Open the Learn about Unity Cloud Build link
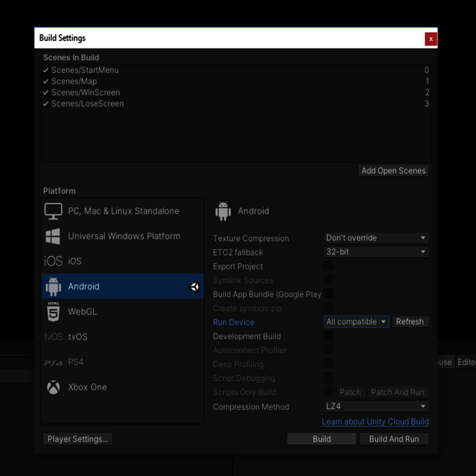The width and height of the screenshot is (476, 476). [375, 421]
